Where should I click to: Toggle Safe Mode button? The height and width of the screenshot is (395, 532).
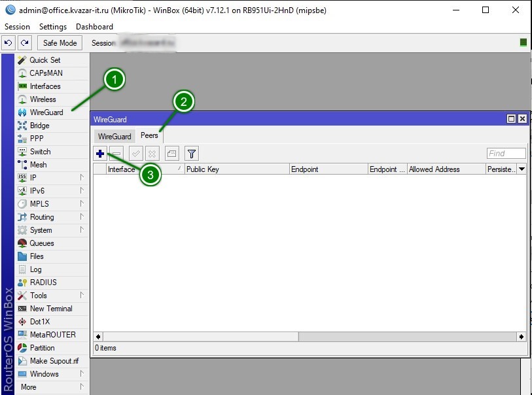(x=60, y=43)
